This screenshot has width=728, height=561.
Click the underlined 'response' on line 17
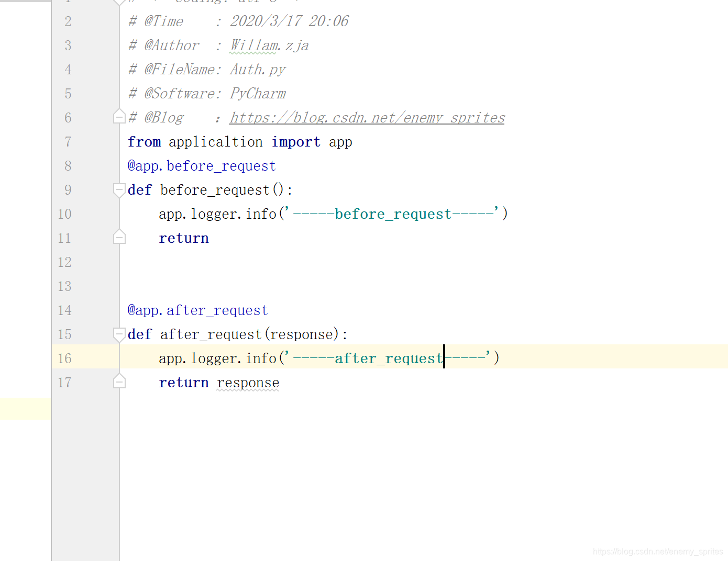(248, 383)
